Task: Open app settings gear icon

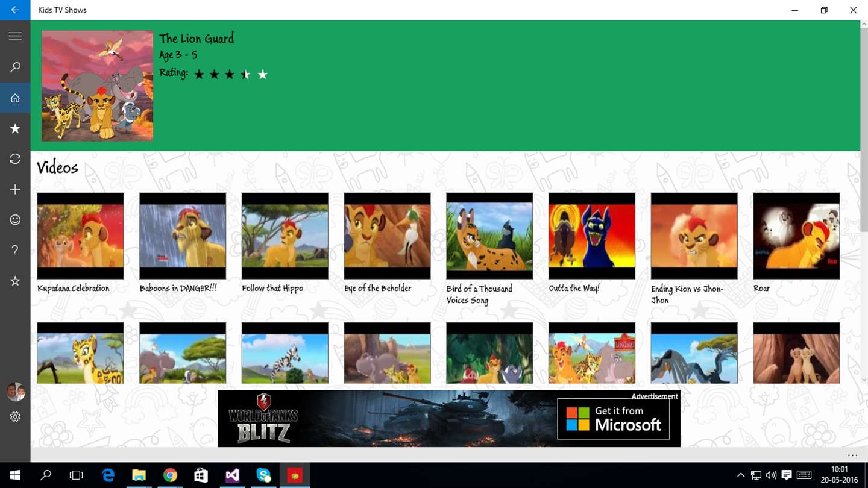Action: click(x=15, y=416)
